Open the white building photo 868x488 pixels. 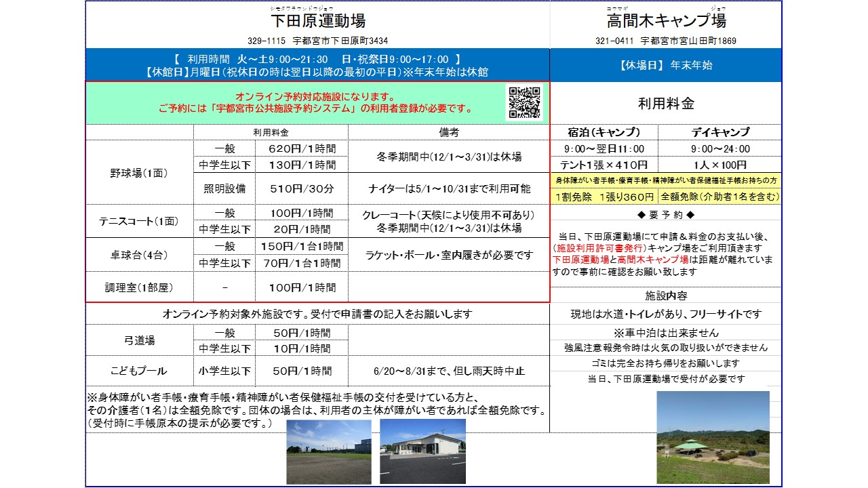(422, 451)
